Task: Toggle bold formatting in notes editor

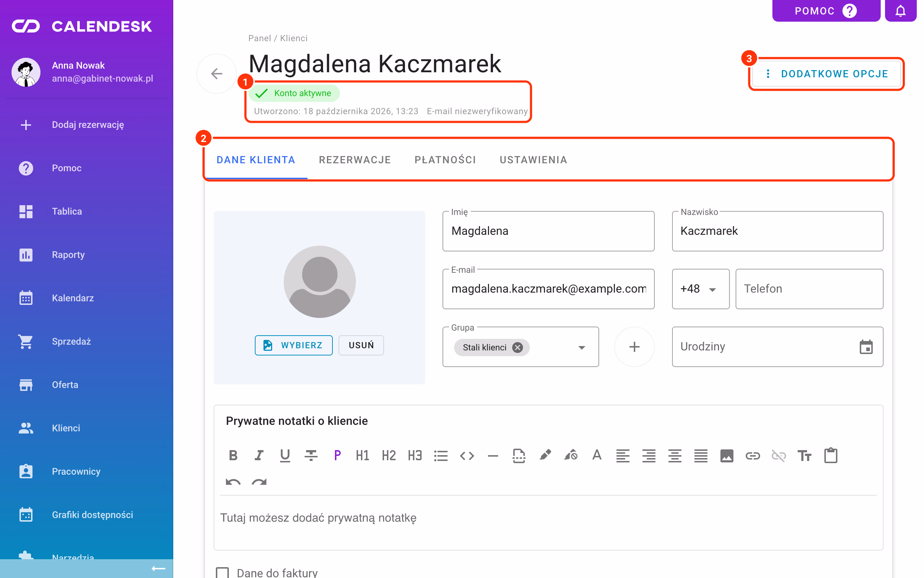Action: pyautogui.click(x=233, y=456)
